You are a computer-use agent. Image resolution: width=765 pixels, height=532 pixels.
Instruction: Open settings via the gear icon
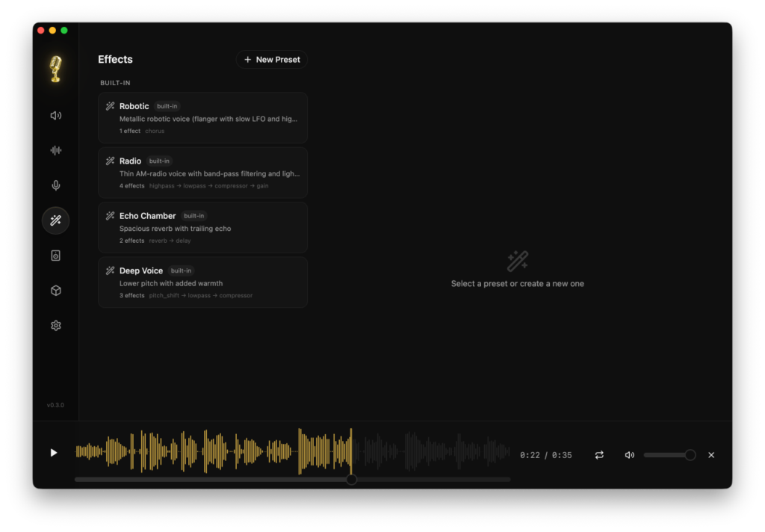(x=55, y=326)
